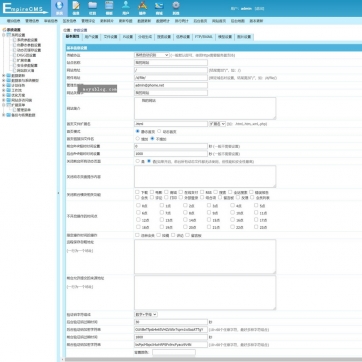This screenshot has width=362, height=362.
Task: Open the folder Column icon in top bar
Action: (x=93, y=8)
